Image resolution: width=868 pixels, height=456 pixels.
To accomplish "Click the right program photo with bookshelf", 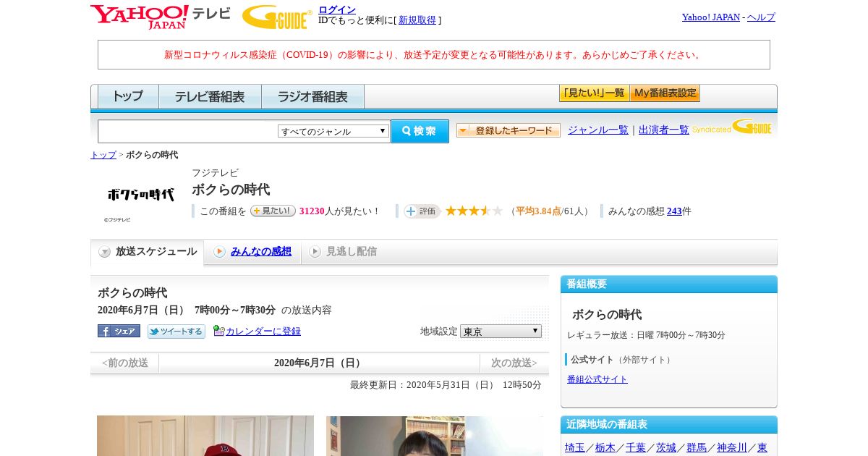I will tap(435, 436).
